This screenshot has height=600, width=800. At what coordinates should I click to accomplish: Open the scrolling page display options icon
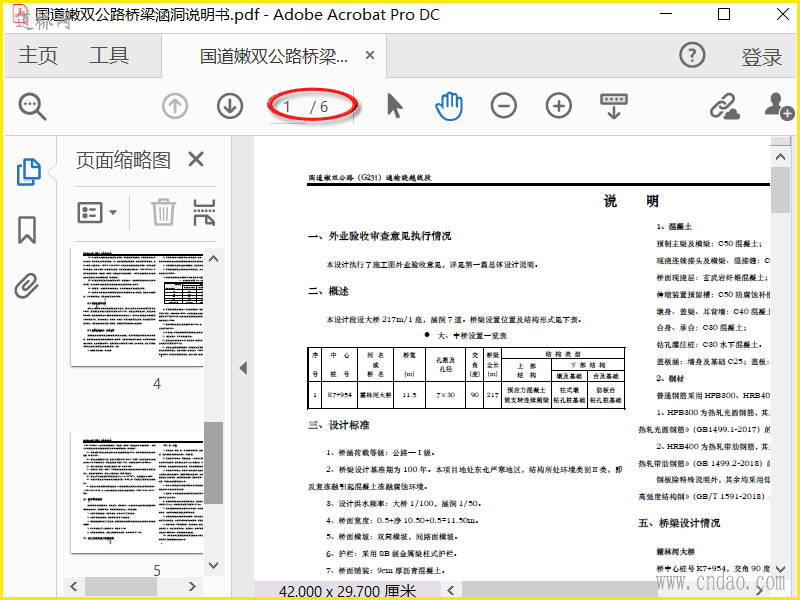[x=614, y=106]
